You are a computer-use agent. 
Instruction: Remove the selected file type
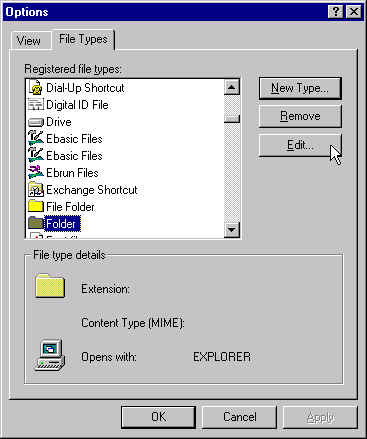click(x=300, y=116)
